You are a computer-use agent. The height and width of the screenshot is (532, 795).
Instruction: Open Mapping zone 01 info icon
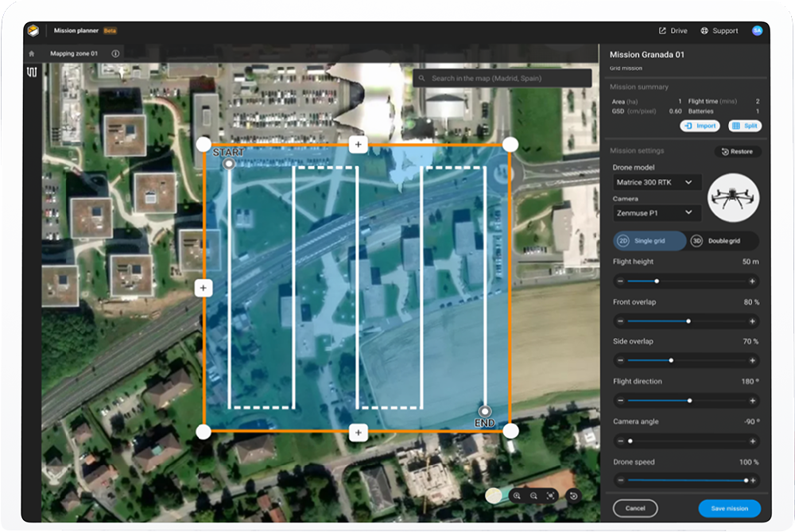coord(115,53)
